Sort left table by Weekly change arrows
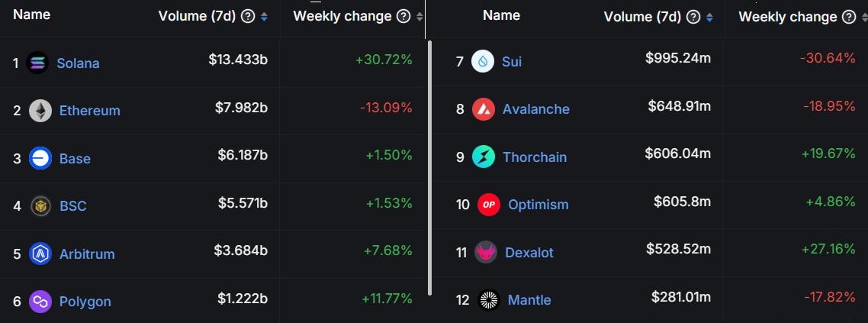 coord(420,17)
